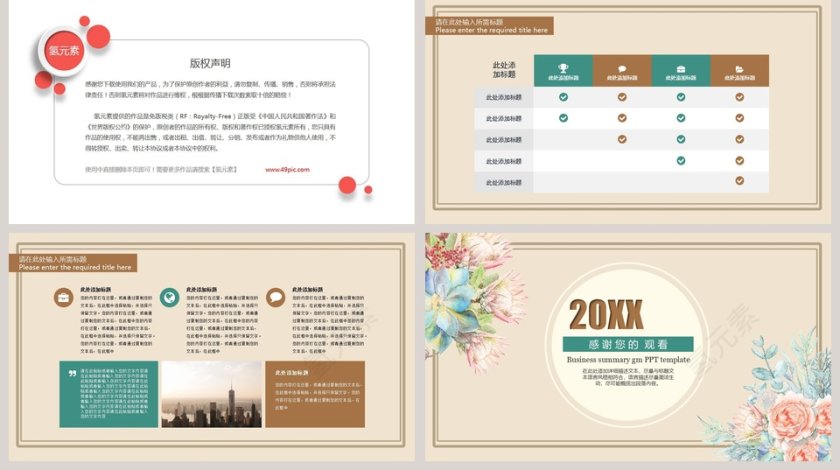This screenshot has height=470, width=840.
Task: Click the brown text box beside the city photo
Action: click(315, 394)
